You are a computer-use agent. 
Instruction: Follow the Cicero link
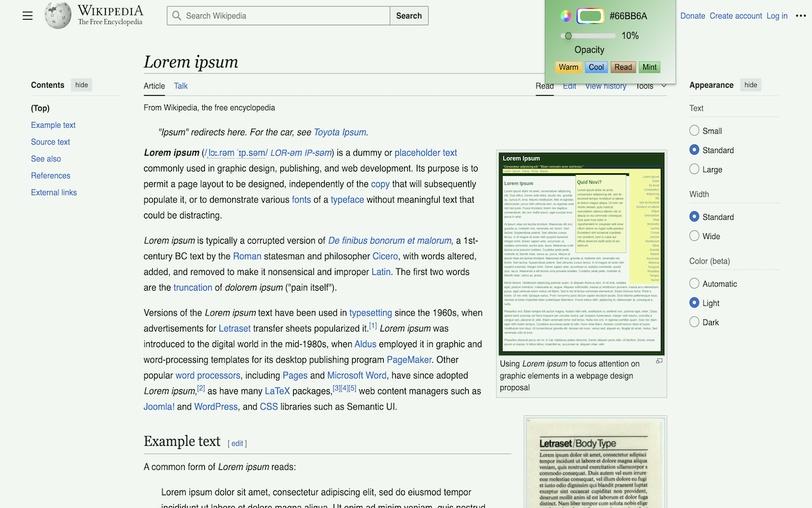coord(385,256)
